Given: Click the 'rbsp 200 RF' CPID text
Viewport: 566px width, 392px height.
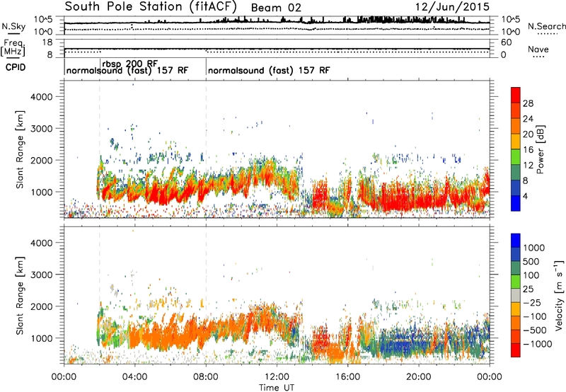Looking at the screenshot, I should click(x=130, y=64).
